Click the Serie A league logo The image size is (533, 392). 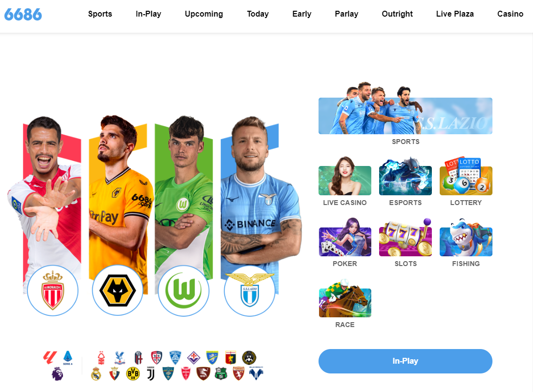67,358
